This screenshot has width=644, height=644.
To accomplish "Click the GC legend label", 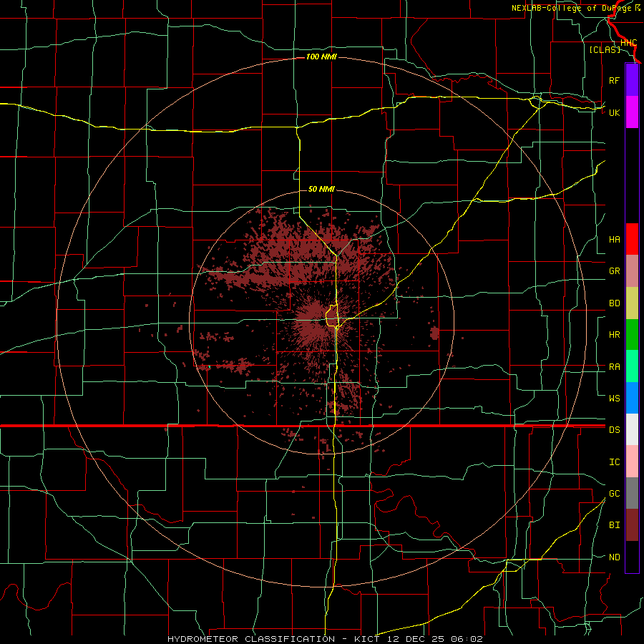I will click(614, 494).
